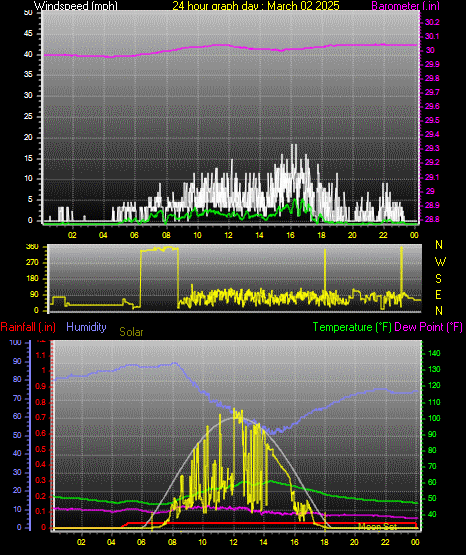This screenshot has width=466, height=555.
Task: Select the Humidity legend label
Action: coord(86,327)
